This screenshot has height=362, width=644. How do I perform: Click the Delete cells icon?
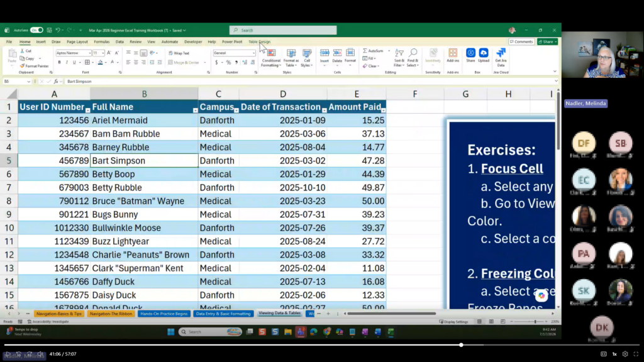click(x=337, y=53)
